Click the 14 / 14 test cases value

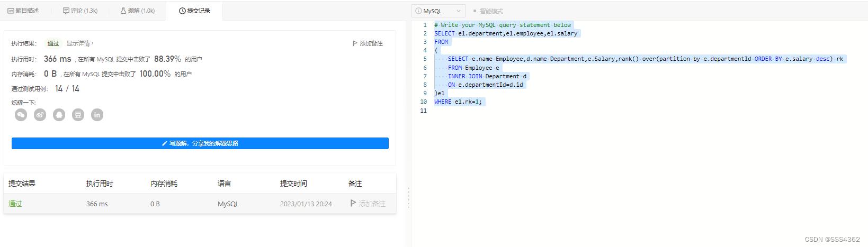pyautogui.click(x=67, y=89)
